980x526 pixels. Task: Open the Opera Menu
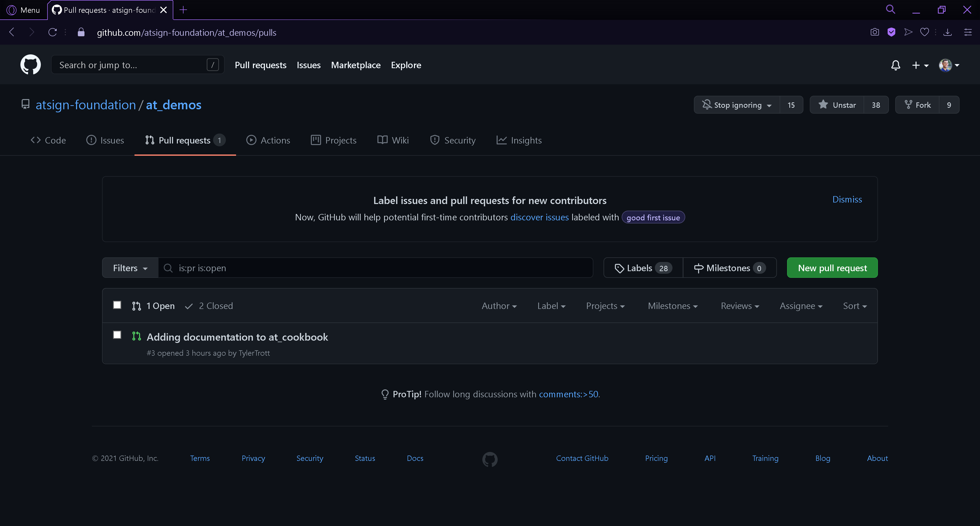(23, 10)
